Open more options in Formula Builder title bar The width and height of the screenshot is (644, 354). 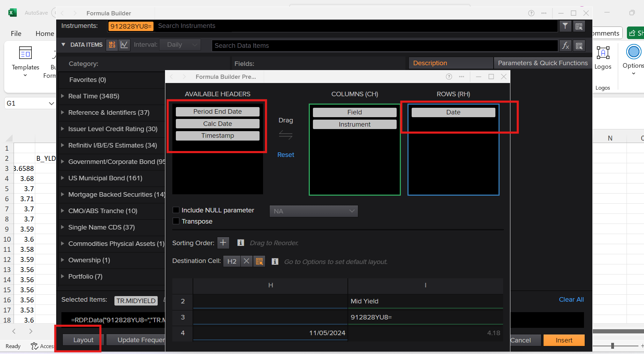(x=544, y=13)
